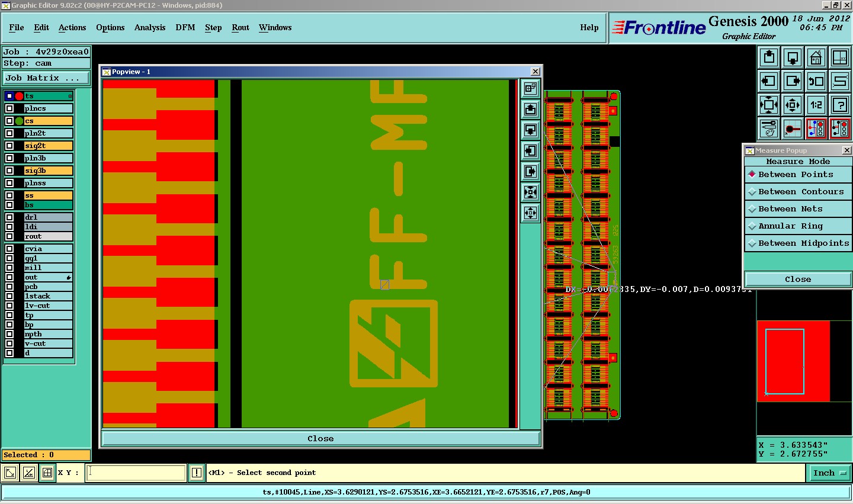853x504 pixels.
Task: Open the XY coordinates grid icon
Action: (x=840, y=57)
